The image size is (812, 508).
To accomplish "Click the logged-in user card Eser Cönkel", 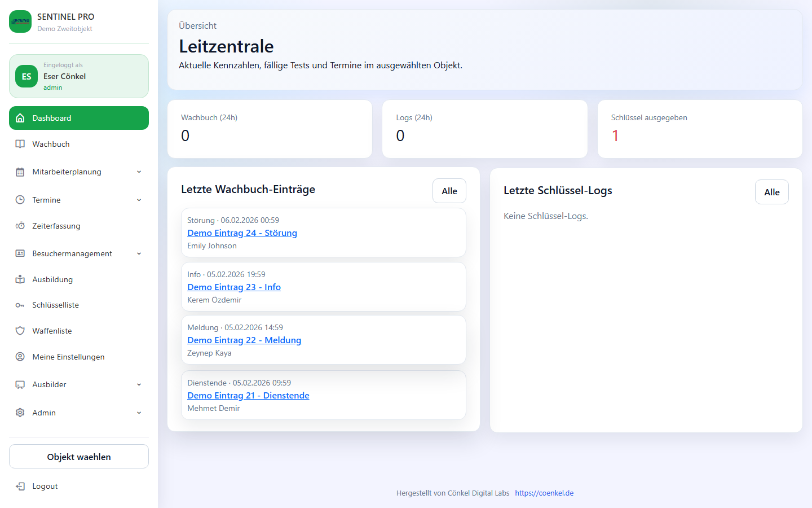I will [x=78, y=76].
